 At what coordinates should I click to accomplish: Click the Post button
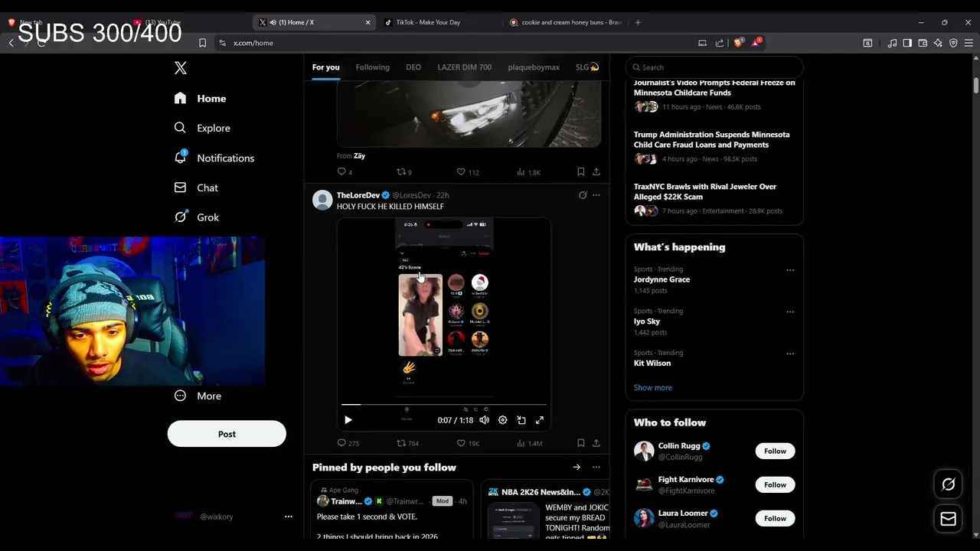(227, 434)
